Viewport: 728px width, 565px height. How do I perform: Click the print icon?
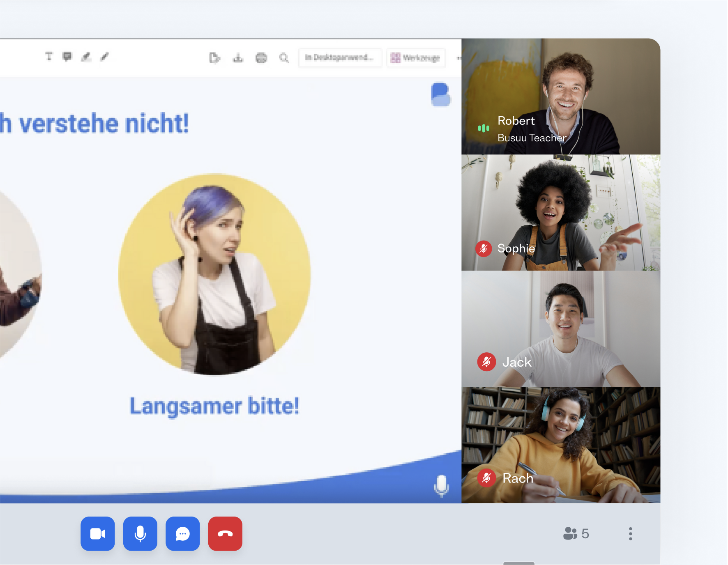click(261, 58)
